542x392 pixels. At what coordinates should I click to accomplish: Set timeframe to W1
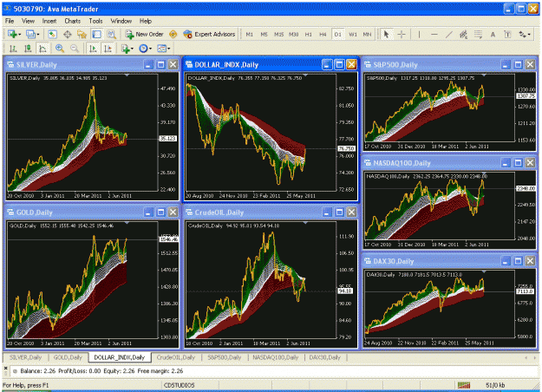point(353,34)
